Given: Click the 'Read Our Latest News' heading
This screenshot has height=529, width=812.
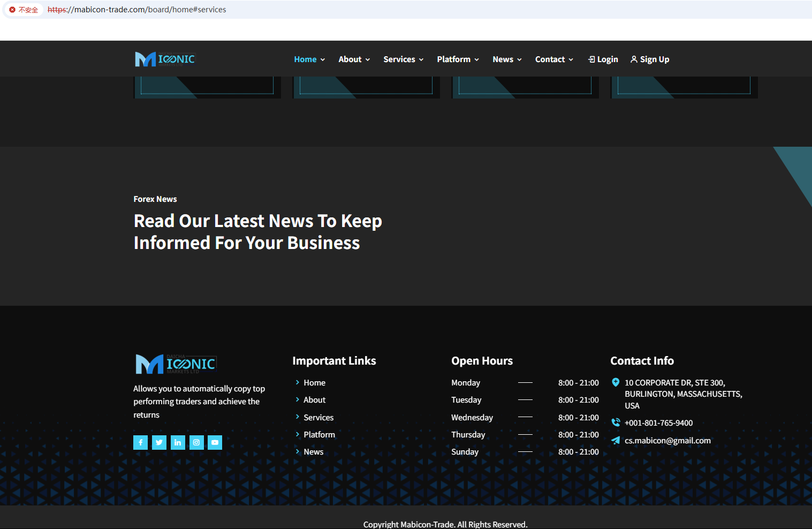Looking at the screenshot, I should click(x=258, y=232).
